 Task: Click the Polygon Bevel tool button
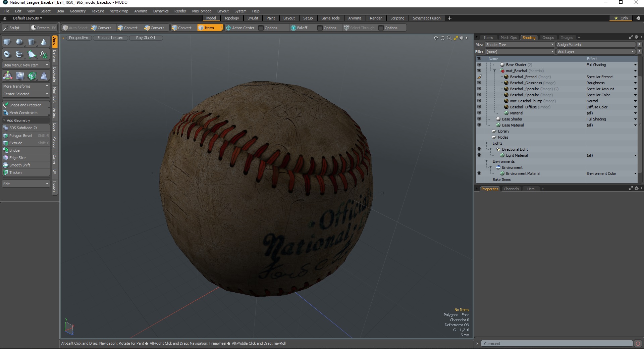pos(26,136)
